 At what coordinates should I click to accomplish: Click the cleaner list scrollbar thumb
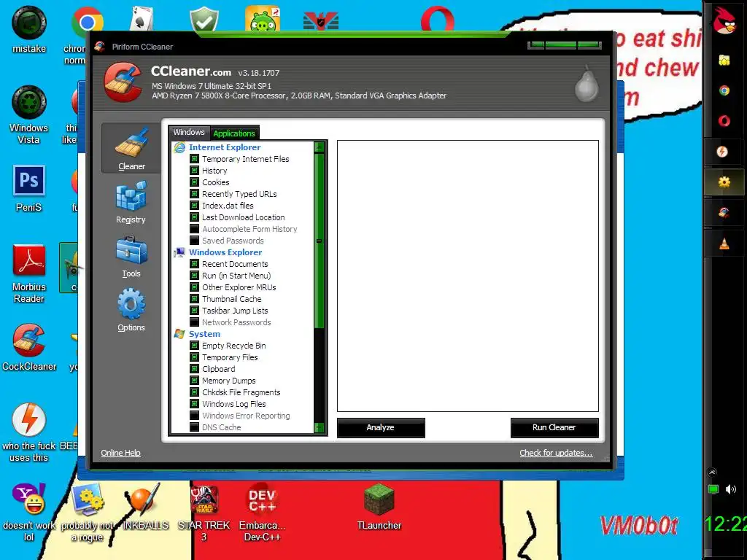(320, 241)
